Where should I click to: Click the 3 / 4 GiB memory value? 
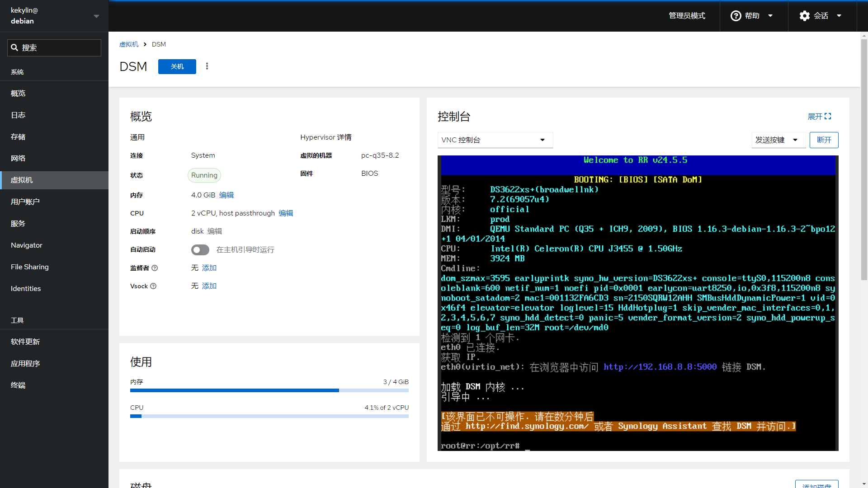point(396,382)
